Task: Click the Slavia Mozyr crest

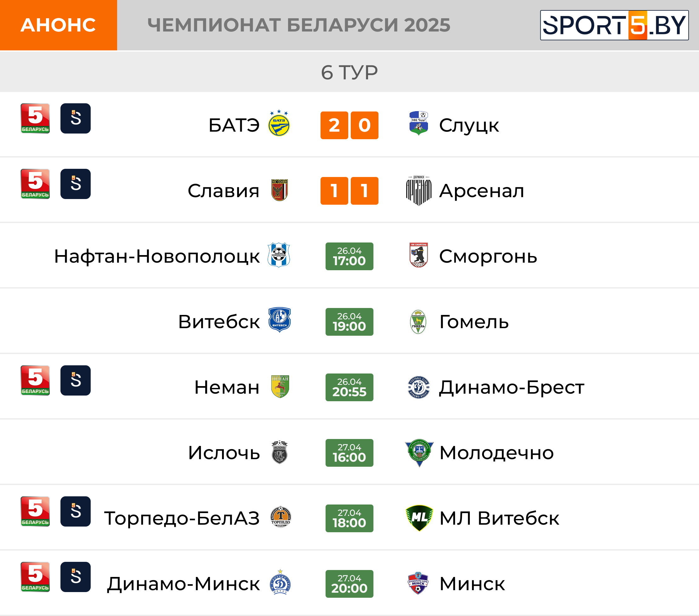Action: (x=279, y=190)
